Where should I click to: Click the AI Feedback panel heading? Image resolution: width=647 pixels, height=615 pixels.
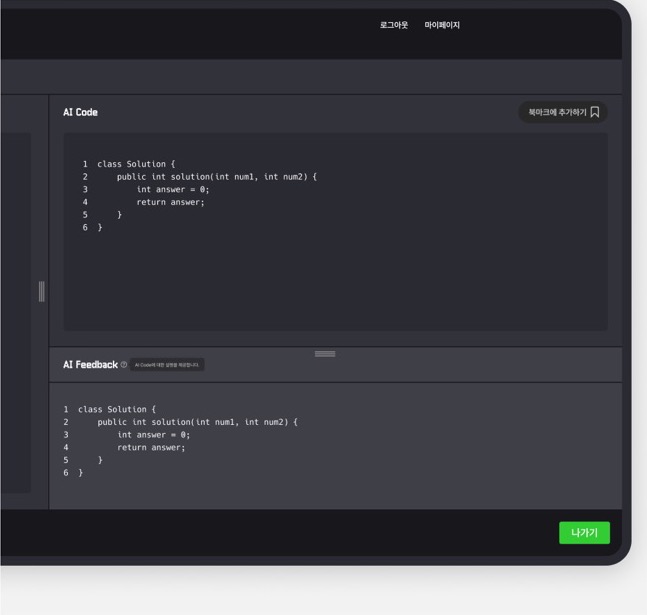pos(90,364)
